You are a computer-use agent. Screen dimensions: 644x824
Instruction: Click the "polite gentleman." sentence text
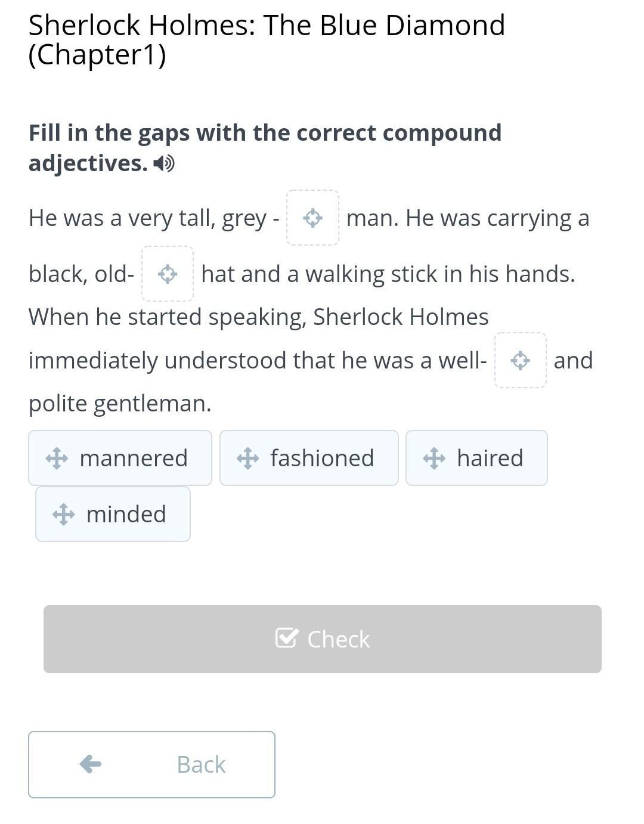(120, 404)
